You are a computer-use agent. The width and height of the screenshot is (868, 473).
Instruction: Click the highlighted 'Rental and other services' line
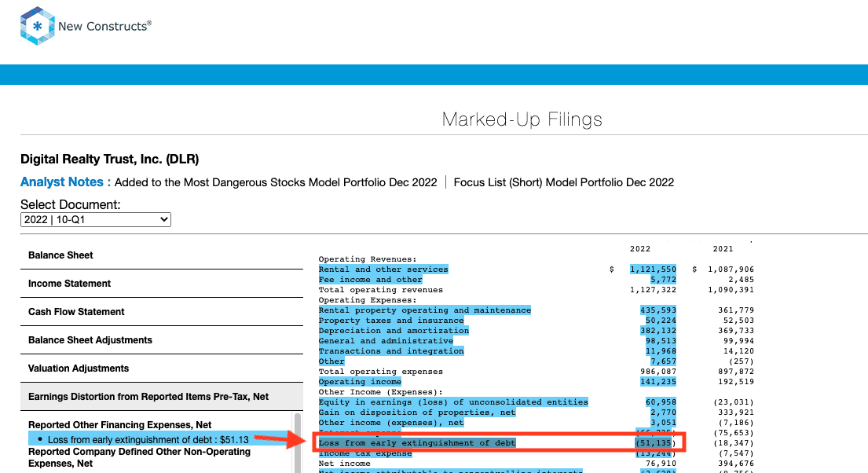(x=383, y=269)
